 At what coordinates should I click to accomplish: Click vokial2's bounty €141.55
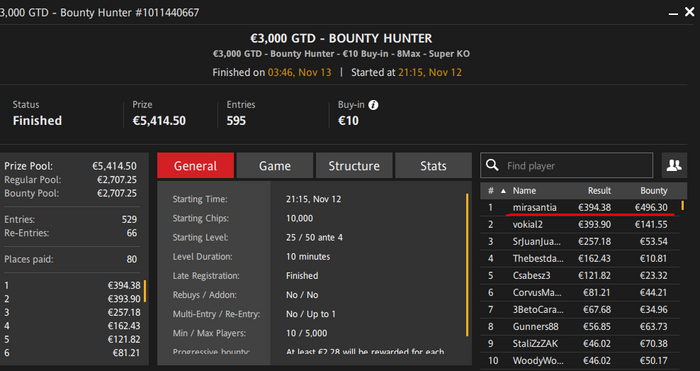pyautogui.click(x=651, y=225)
